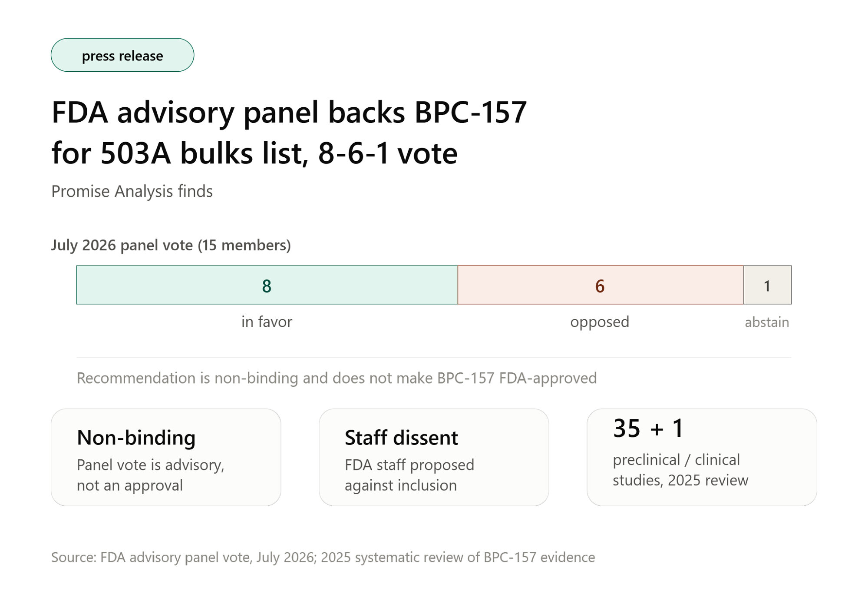Viewport: 868px width, 601px height.
Task: Open the 35 + 1 studies card
Action: [x=702, y=457]
